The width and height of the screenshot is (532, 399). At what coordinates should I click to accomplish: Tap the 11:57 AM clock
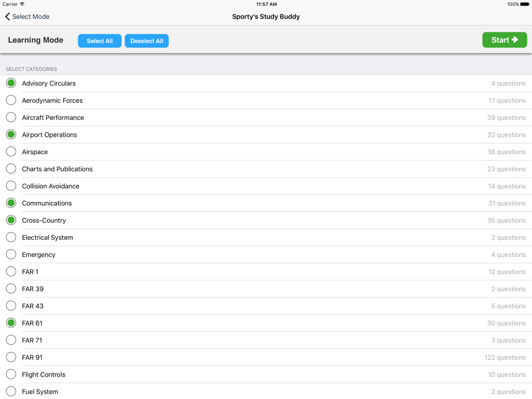pos(267,4)
